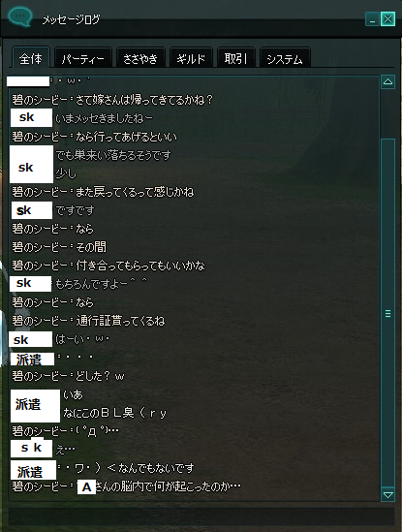Switch to the 全体 tab
This screenshot has height=532, width=402.
(31, 59)
